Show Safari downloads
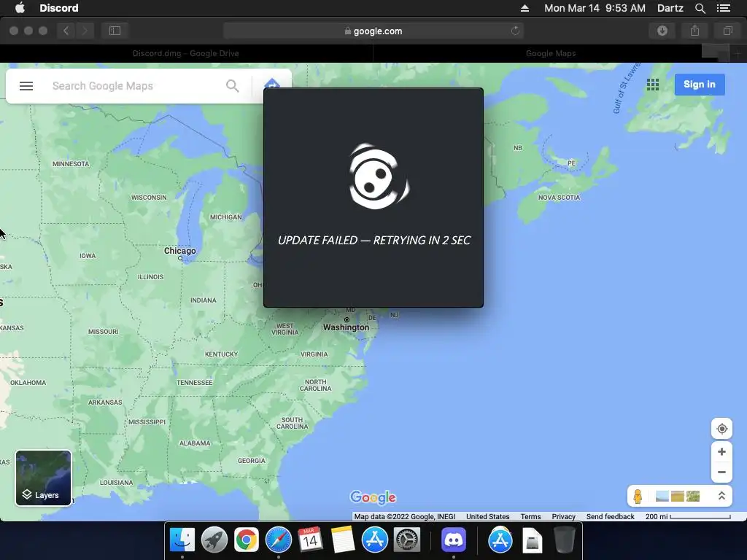This screenshot has width=747, height=560. point(662,31)
